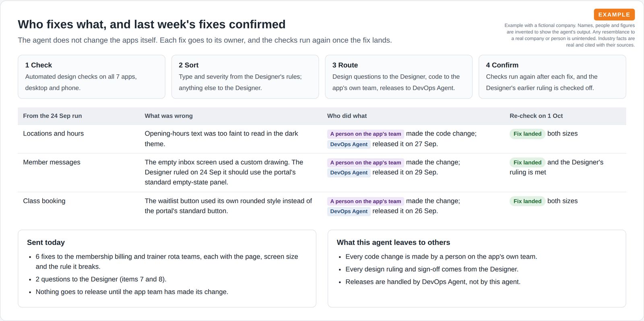Click the 'What this agent leaves to others' heading
Image resolution: width=644 pixels, height=321 pixels.
(393, 243)
